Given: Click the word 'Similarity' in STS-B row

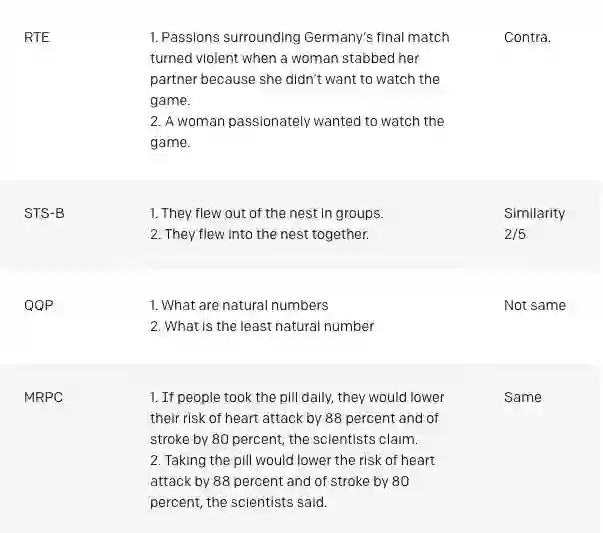Looking at the screenshot, I should 534,213.
